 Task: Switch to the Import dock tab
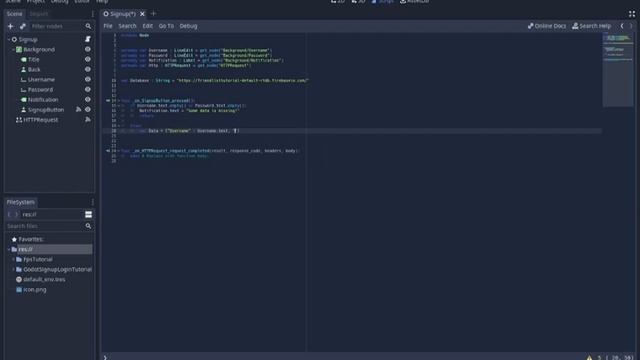[39, 14]
